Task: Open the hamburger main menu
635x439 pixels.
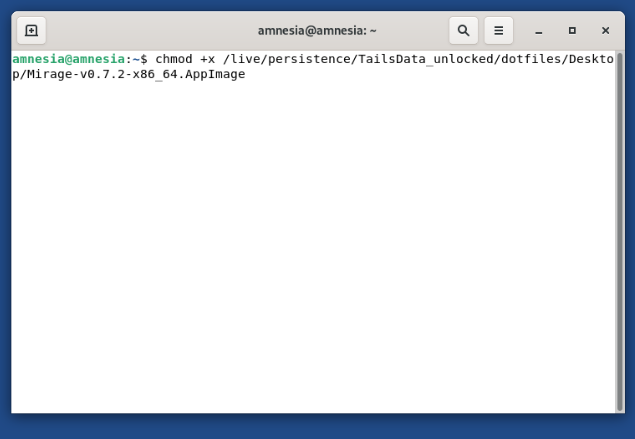Action: coord(498,31)
